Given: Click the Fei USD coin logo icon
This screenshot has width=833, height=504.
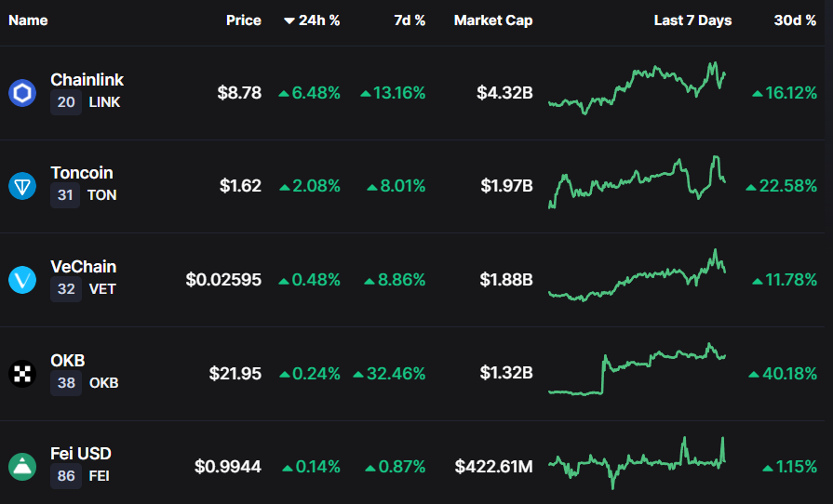Looking at the screenshot, I should [22, 467].
